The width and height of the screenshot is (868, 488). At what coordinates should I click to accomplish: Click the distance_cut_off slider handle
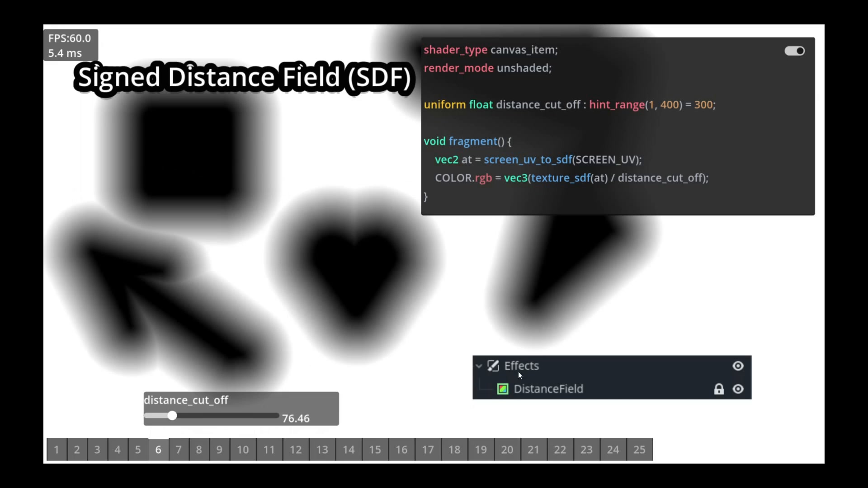[172, 416]
